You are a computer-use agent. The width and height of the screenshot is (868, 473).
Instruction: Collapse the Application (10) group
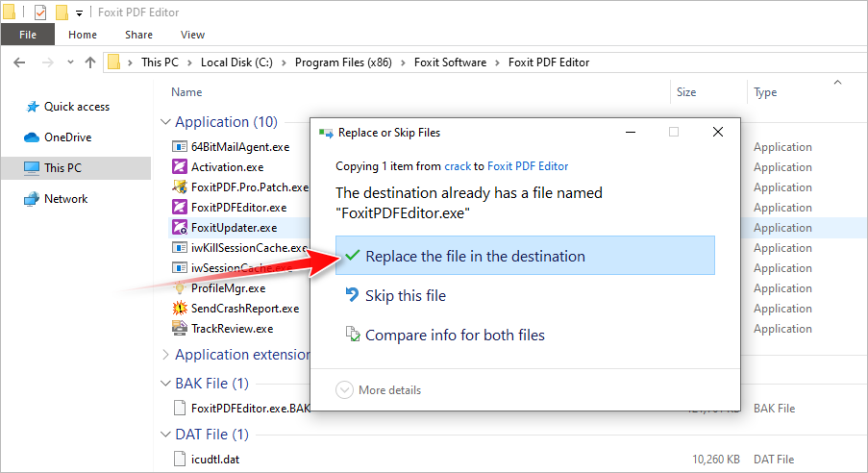point(163,122)
